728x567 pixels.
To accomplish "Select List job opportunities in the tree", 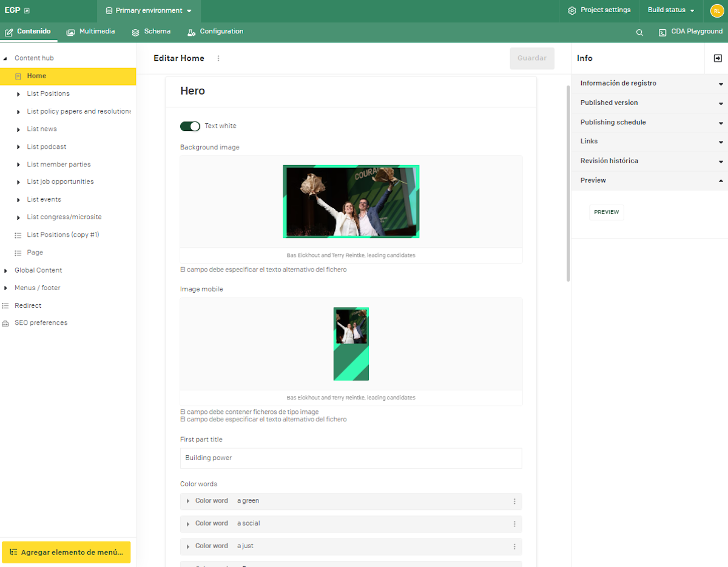I will [x=60, y=182].
